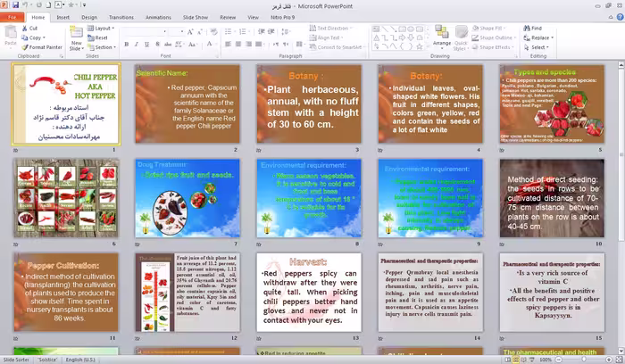Click the Align Text Right icon
The width and height of the screenshot is (625, 364).
pyautogui.click(x=248, y=45)
